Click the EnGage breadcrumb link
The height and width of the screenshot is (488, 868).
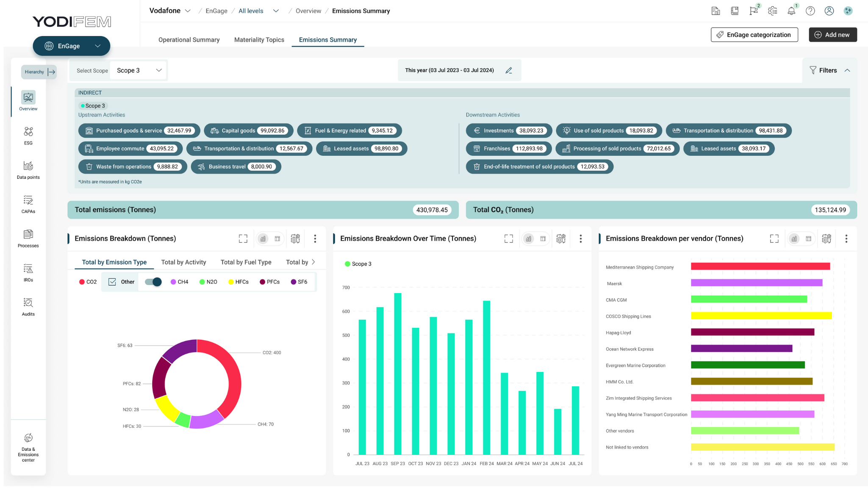click(216, 11)
